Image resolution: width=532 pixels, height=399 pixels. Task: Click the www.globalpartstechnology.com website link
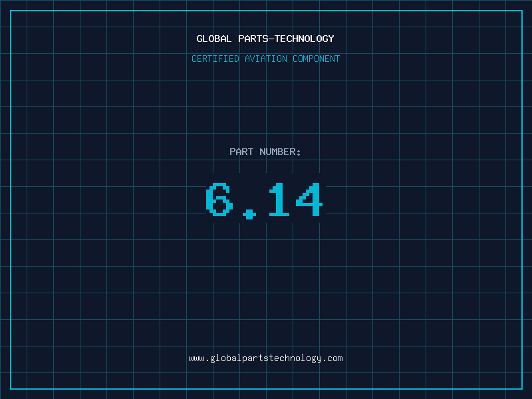point(265,358)
